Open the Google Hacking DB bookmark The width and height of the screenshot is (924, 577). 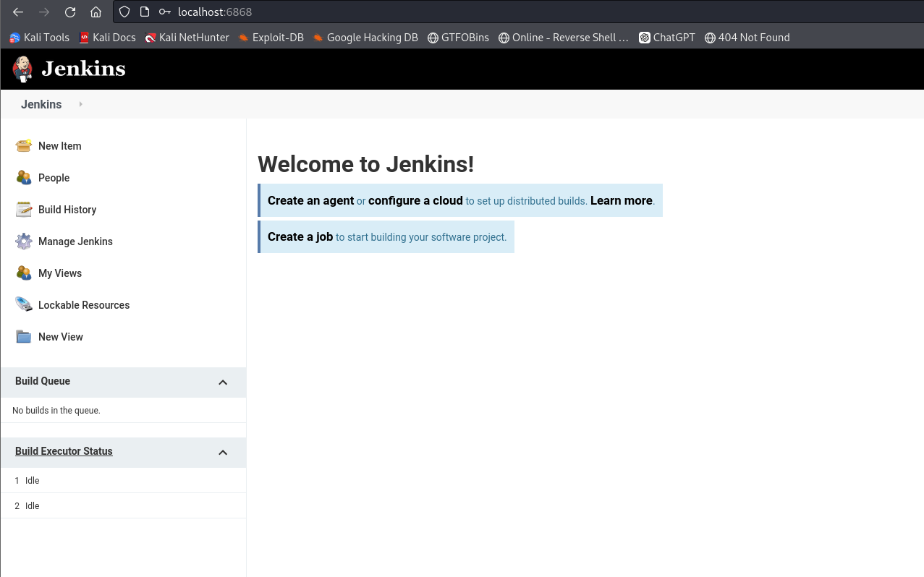[365, 38]
